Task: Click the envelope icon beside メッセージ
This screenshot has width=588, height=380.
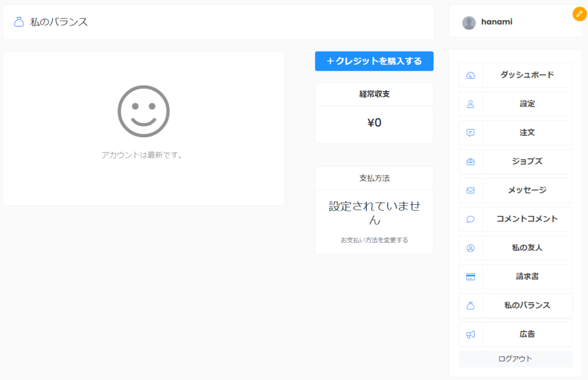Action: click(x=470, y=190)
